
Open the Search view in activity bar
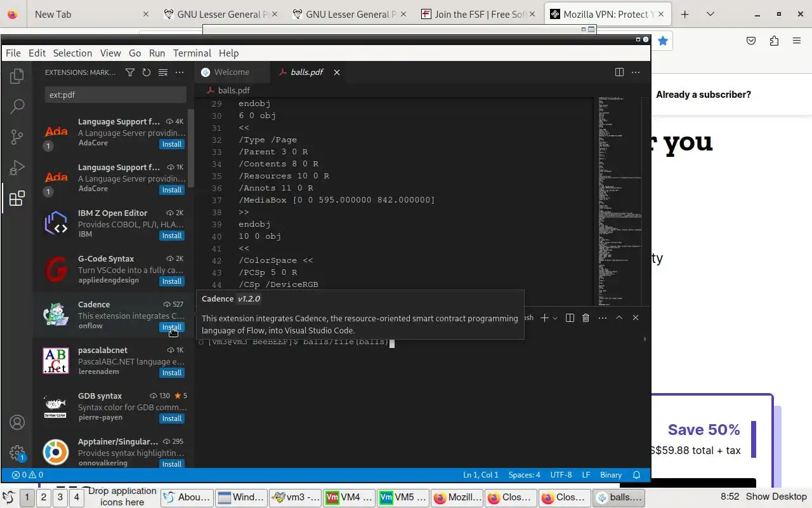17,106
